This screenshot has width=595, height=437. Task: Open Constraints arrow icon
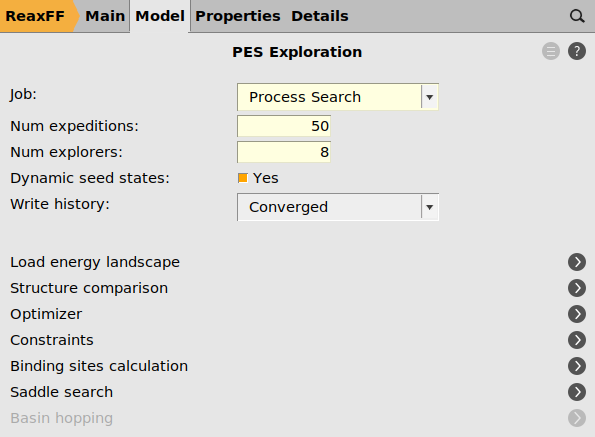pos(577,340)
